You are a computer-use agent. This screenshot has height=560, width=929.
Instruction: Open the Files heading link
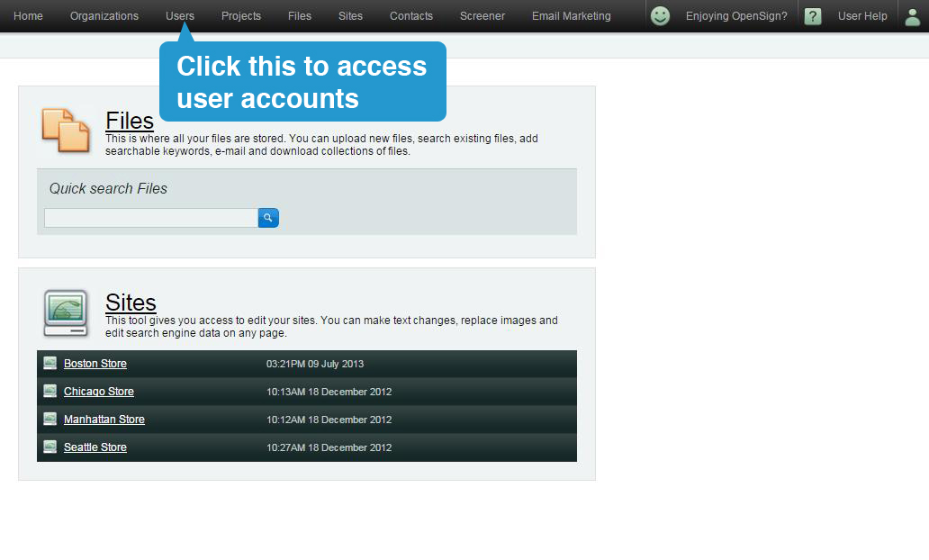[129, 121]
